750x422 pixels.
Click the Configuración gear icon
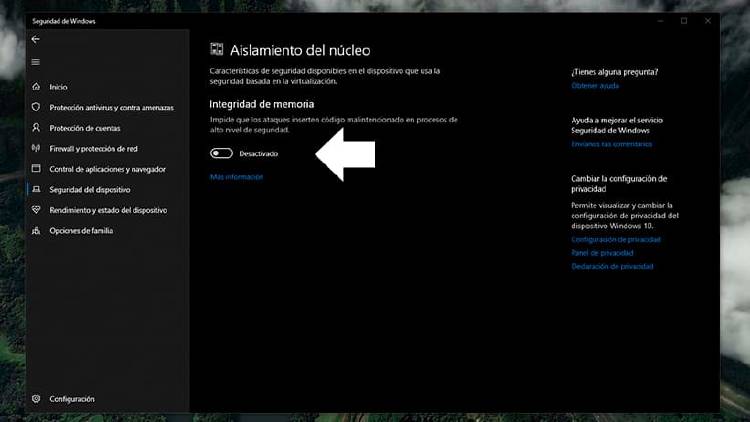pyautogui.click(x=36, y=399)
